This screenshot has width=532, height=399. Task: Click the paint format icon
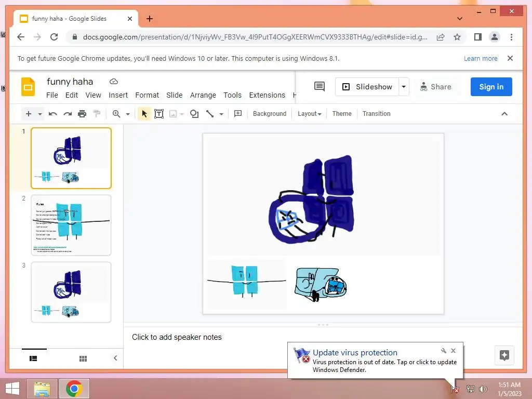pyautogui.click(x=97, y=114)
